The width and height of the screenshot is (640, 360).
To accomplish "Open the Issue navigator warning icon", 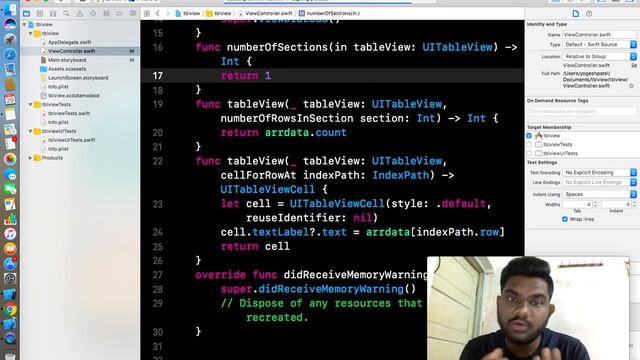I will pos(80,13).
